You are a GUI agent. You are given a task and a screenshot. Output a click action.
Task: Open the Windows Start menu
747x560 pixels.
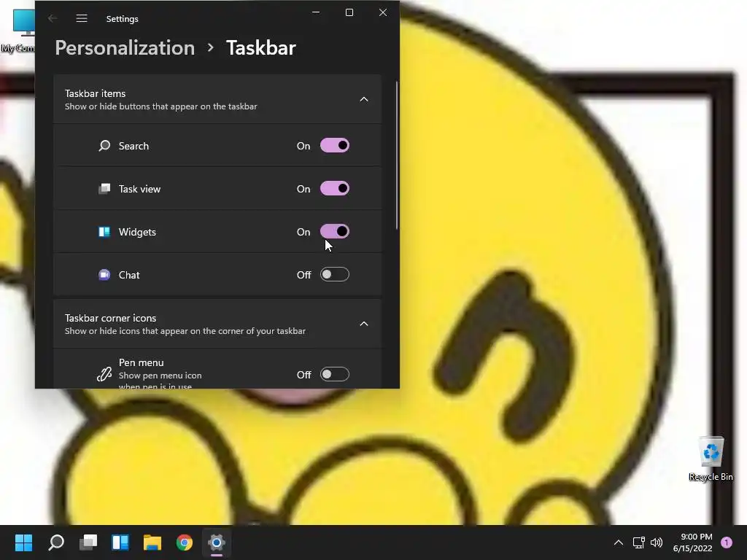[x=23, y=542]
